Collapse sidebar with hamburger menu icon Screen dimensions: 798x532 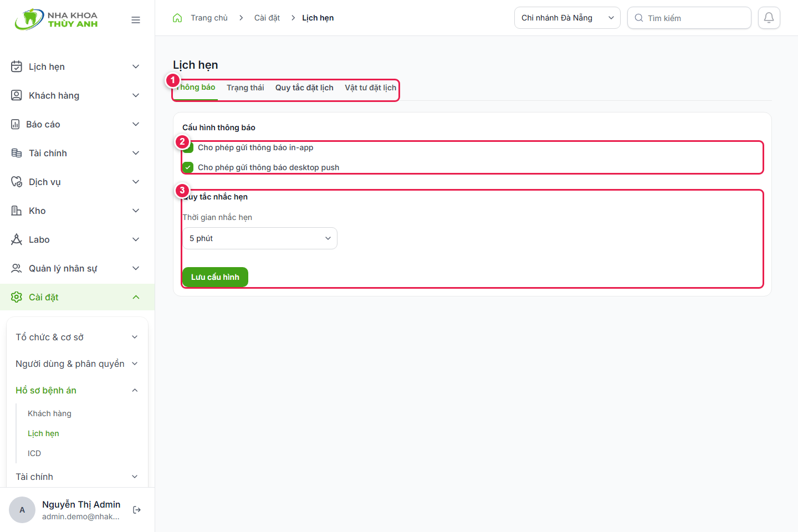(x=136, y=20)
